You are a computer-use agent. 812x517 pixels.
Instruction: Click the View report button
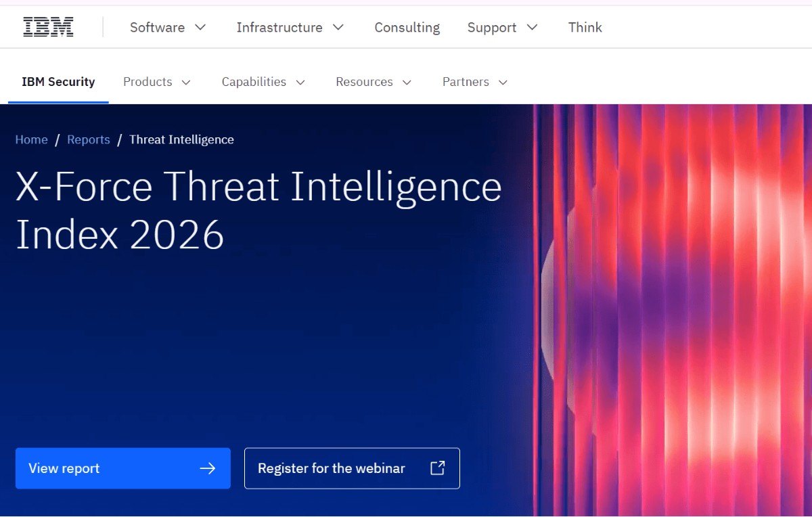click(x=123, y=468)
